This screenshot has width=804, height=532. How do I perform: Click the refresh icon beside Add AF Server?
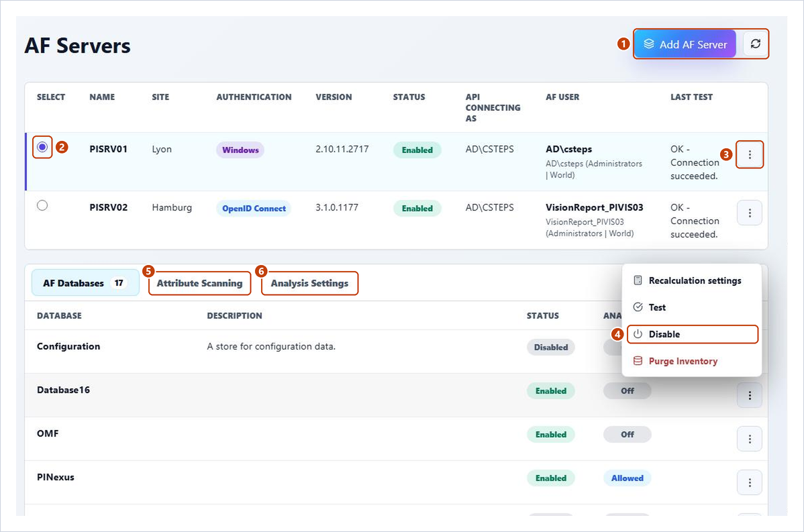click(755, 44)
